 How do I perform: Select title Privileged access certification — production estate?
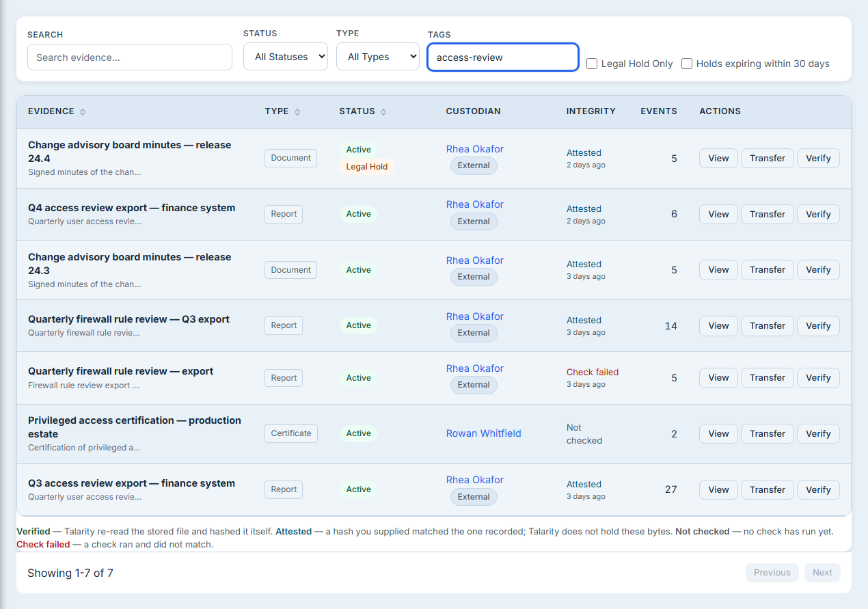click(x=135, y=427)
